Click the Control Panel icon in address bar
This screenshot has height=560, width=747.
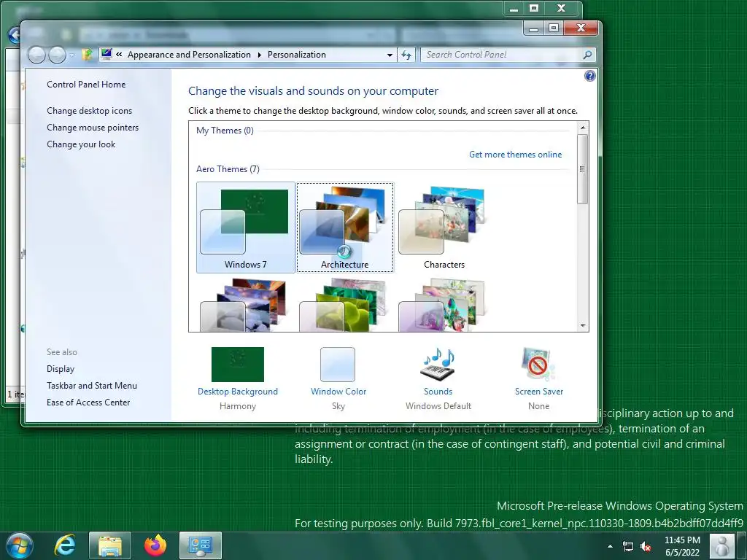[x=107, y=54]
